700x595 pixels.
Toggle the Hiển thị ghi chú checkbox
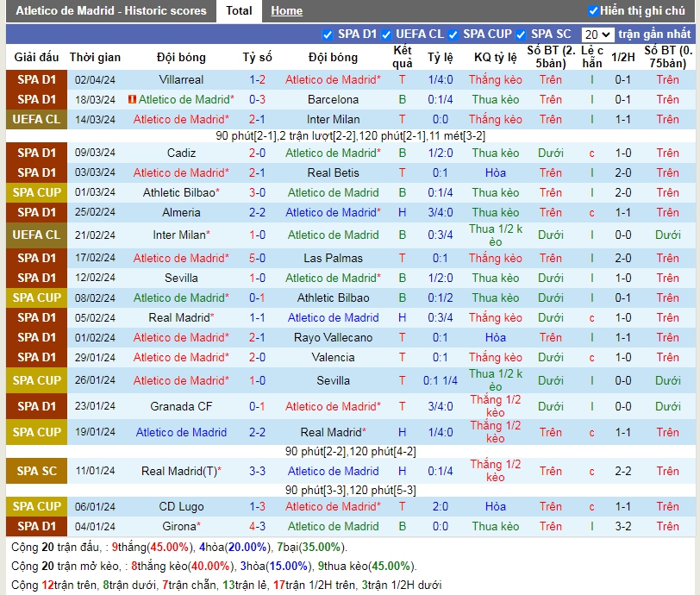tap(593, 11)
